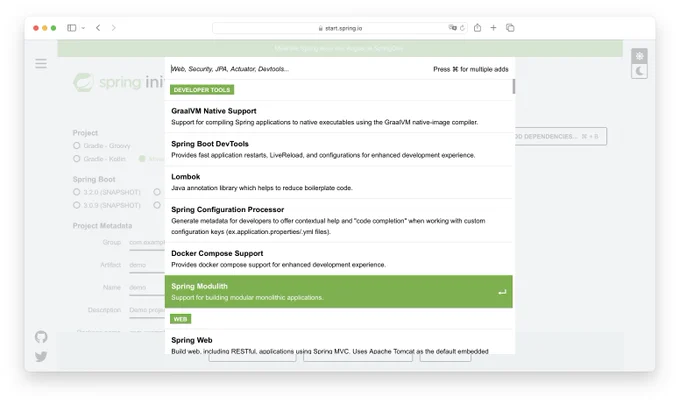Open the sidebar options dropdown chevron

pyautogui.click(x=83, y=28)
